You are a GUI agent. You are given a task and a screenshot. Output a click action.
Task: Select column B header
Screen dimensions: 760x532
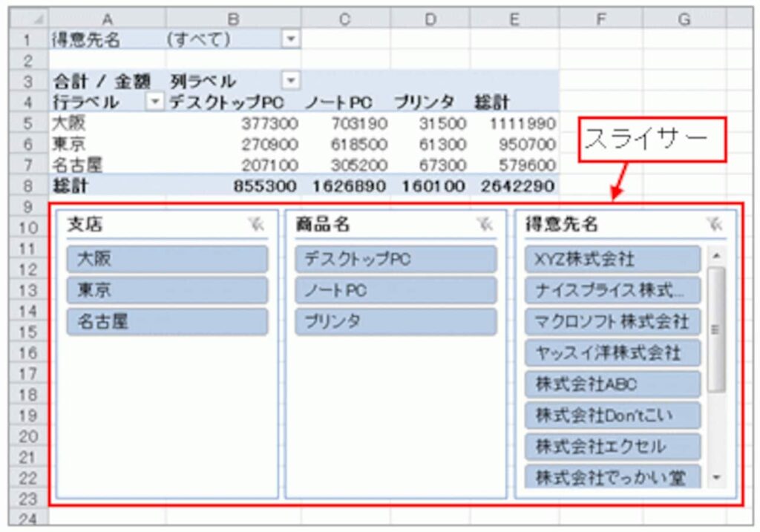pyautogui.click(x=232, y=19)
